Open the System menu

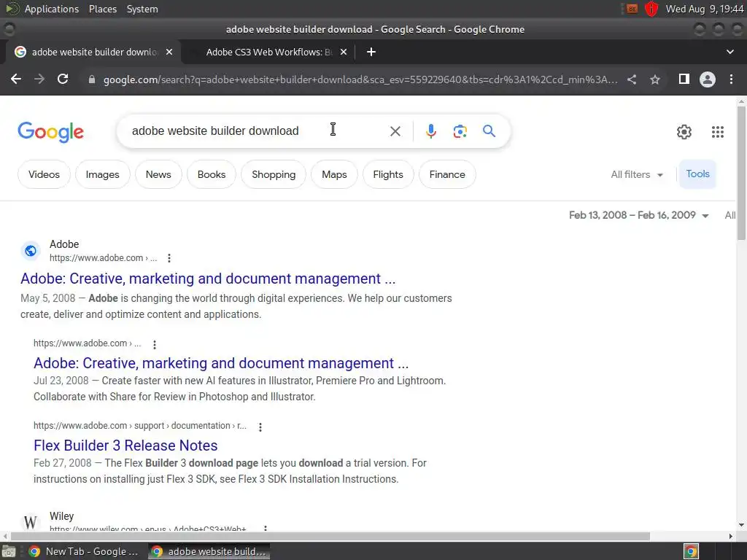(x=142, y=9)
